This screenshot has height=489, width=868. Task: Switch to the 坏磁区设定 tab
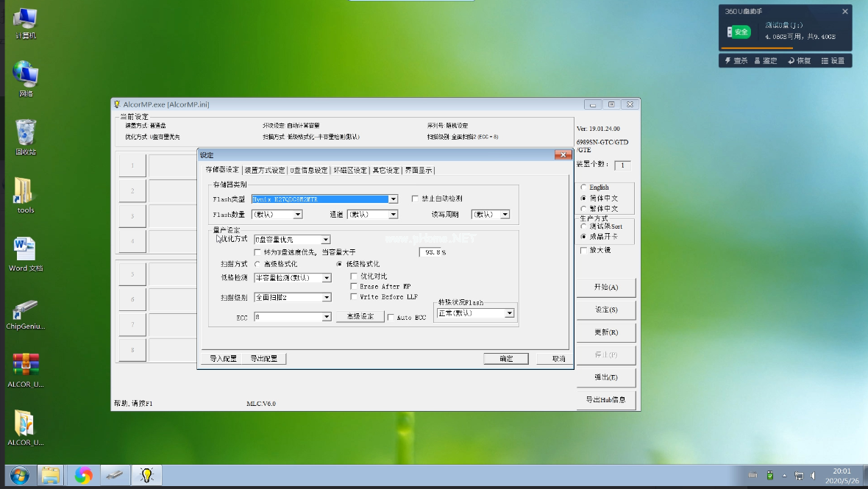pos(350,171)
